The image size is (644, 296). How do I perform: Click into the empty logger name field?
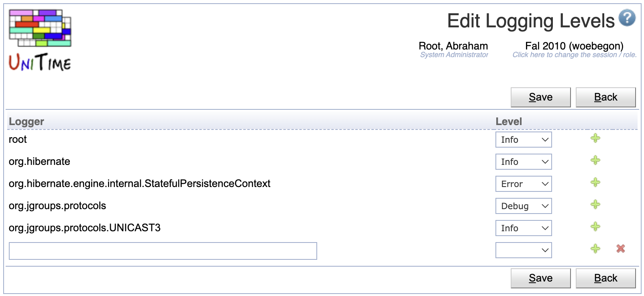coord(163,251)
